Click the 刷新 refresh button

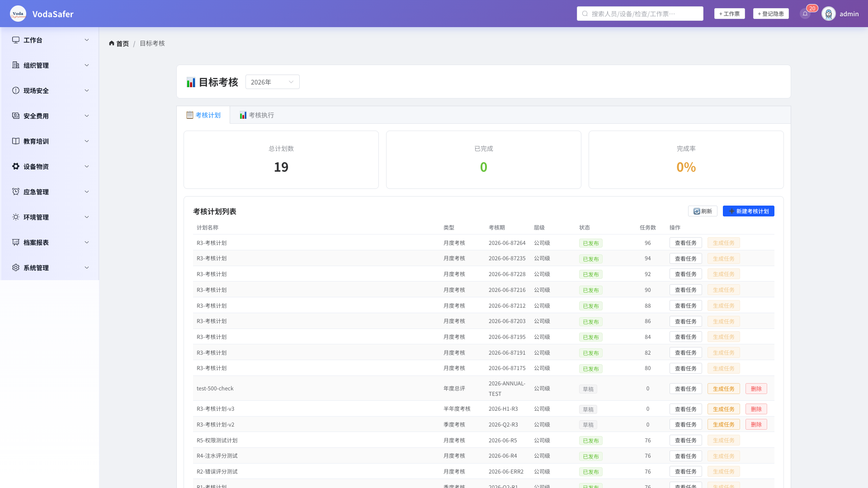[x=703, y=211]
